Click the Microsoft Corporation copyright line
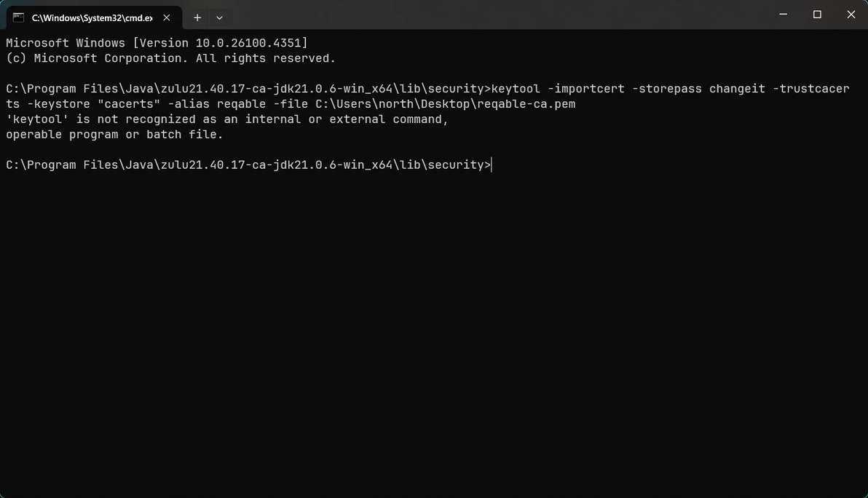Viewport: 868px width, 498px height. 170,58
